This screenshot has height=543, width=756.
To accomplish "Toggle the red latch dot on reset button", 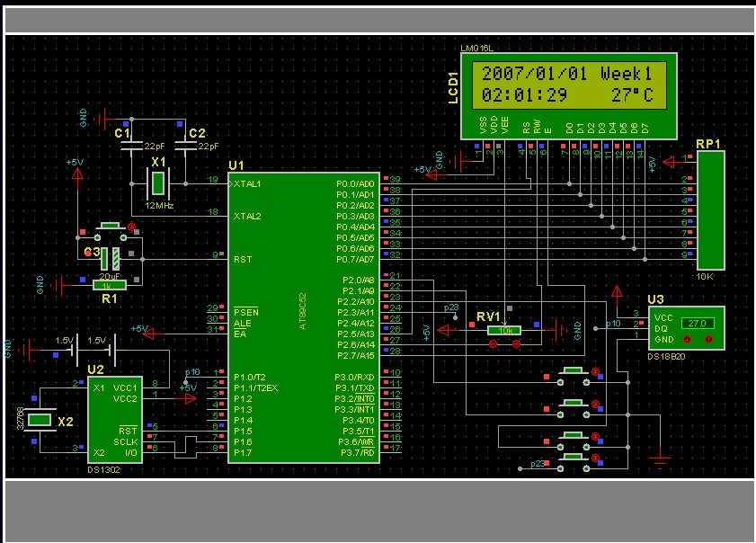I will click(132, 227).
